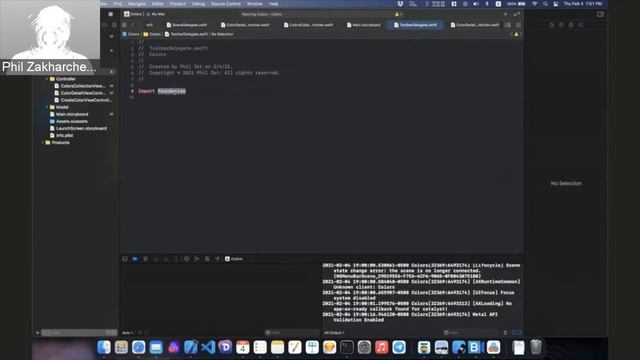
Task: Open Telegram from the Dock
Action: coord(399,347)
